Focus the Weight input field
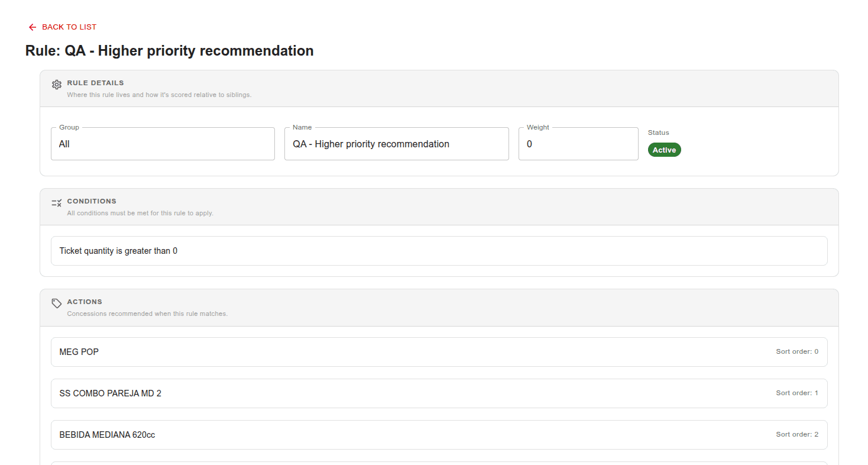This screenshot has height=465, width=868. pyautogui.click(x=578, y=144)
